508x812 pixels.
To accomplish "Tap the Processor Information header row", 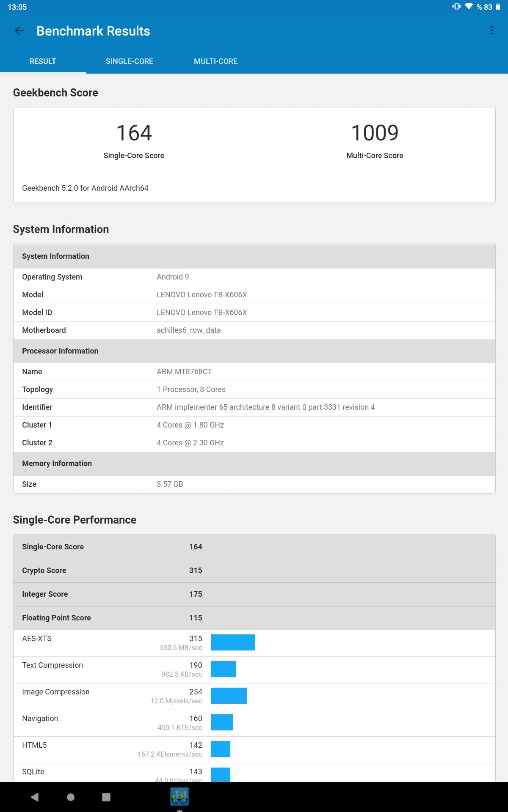I will (254, 351).
